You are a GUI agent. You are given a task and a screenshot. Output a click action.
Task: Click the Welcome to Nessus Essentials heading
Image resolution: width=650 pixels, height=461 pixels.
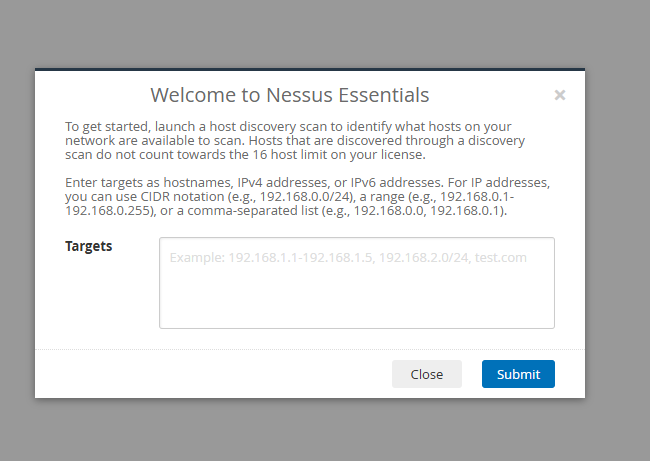click(289, 95)
